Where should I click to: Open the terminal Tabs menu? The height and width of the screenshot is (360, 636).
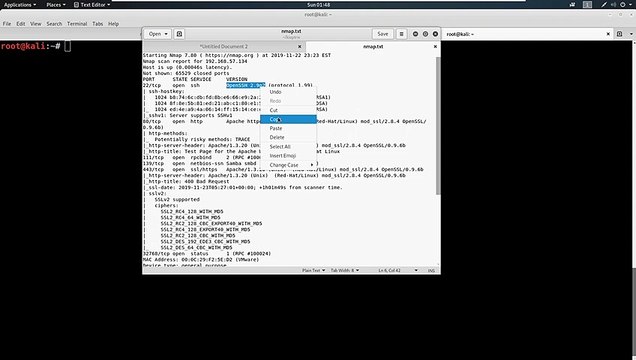(x=98, y=24)
